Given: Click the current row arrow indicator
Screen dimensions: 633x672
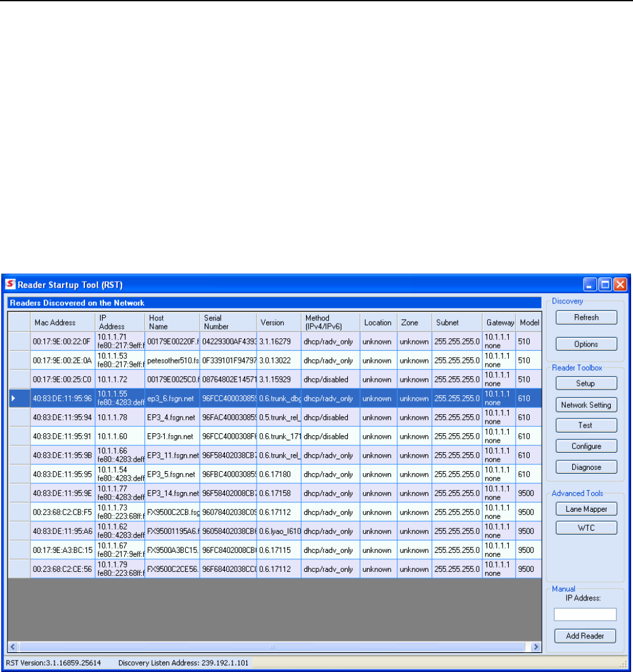Looking at the screenshot, I should pyautogui.click(x=13, y=398).
